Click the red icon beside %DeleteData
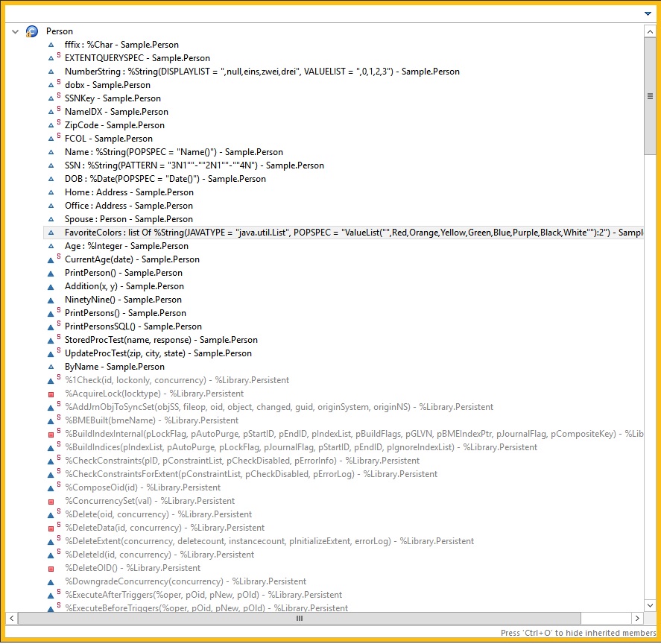The height and width of the screenshot is (644, 661). tap(51, 528)
